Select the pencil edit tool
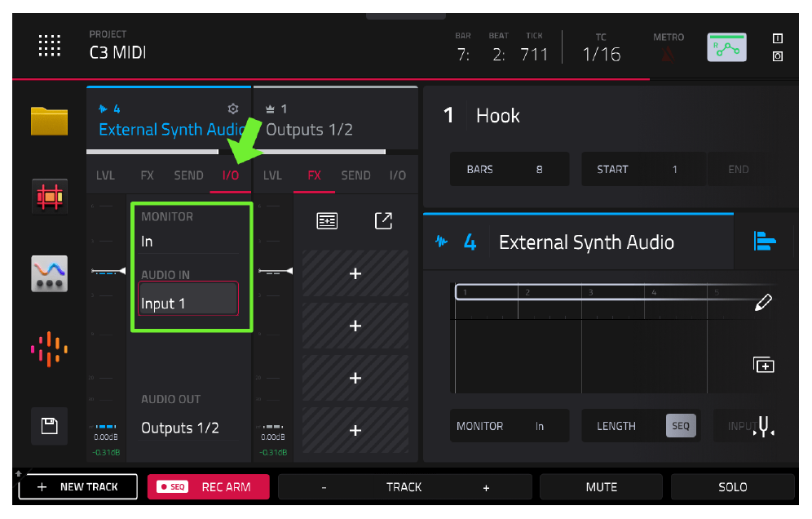812x519 pixels. [x=763, y=302]
